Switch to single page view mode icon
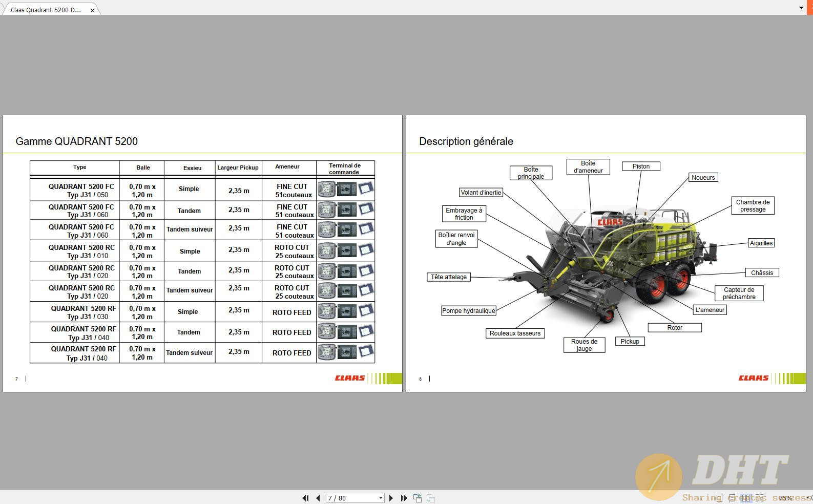 tap(719, 498)
